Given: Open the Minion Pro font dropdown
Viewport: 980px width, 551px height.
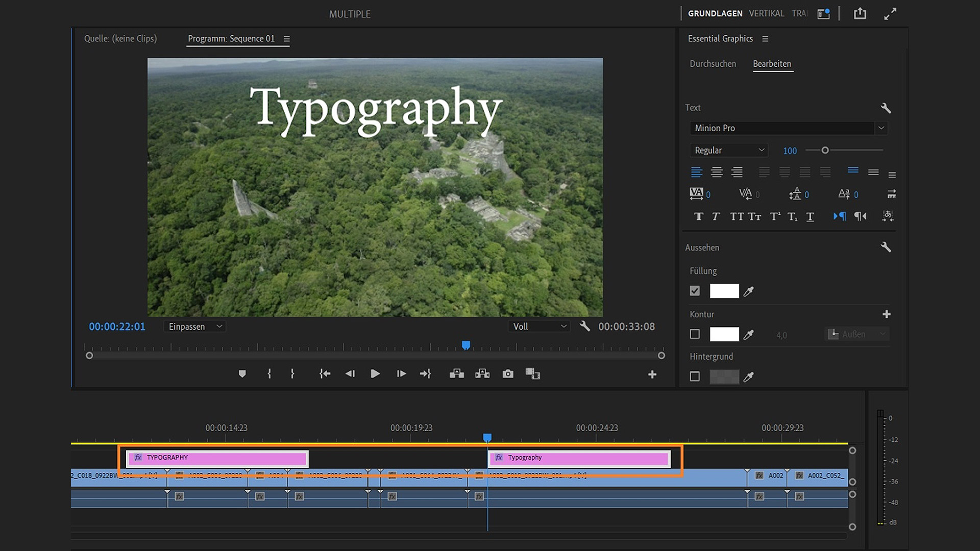Looking at the screenshot, I should (881, 128).
